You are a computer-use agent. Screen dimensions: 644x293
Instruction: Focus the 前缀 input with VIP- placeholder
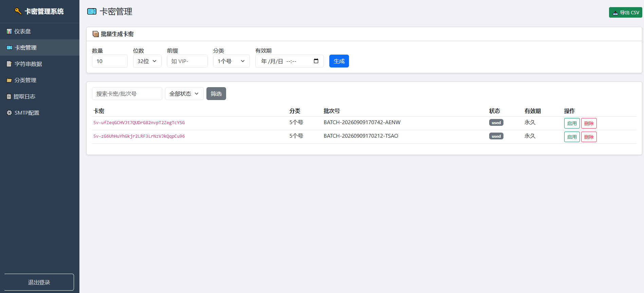[187, 61]
